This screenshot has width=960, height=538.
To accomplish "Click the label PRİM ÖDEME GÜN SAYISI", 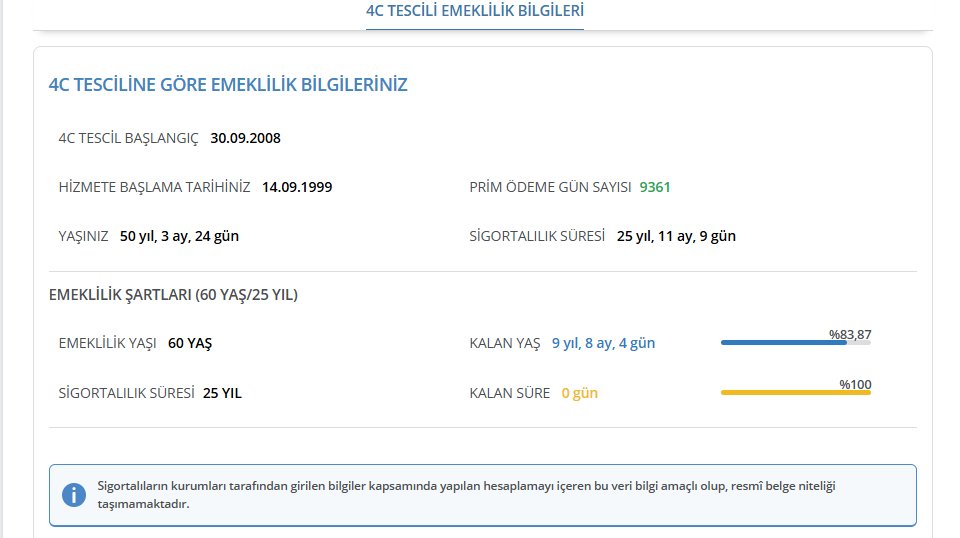I will 550,187.
